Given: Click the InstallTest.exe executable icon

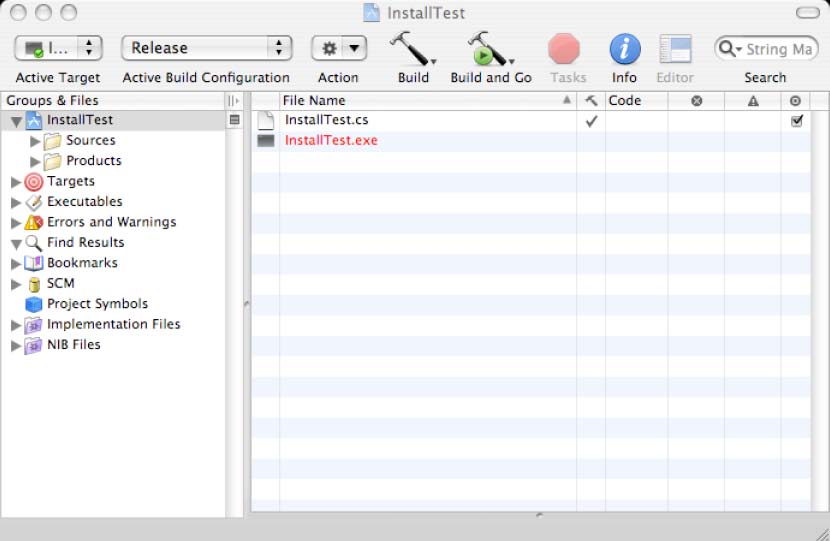Looking at the screenshot, I should pyautogui.click(x=266, y=140).
